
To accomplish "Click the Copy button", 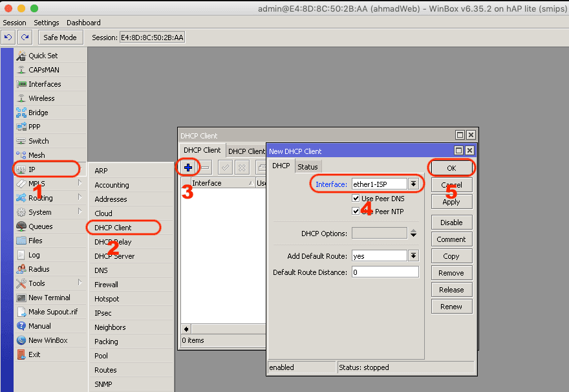I will coord(451,256).
